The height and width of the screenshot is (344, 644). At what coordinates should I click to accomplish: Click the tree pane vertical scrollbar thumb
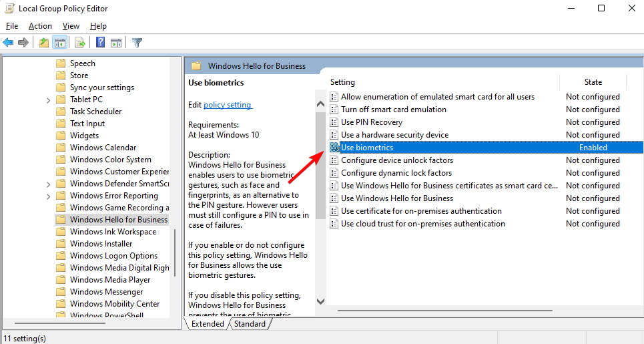pos(176,252)
